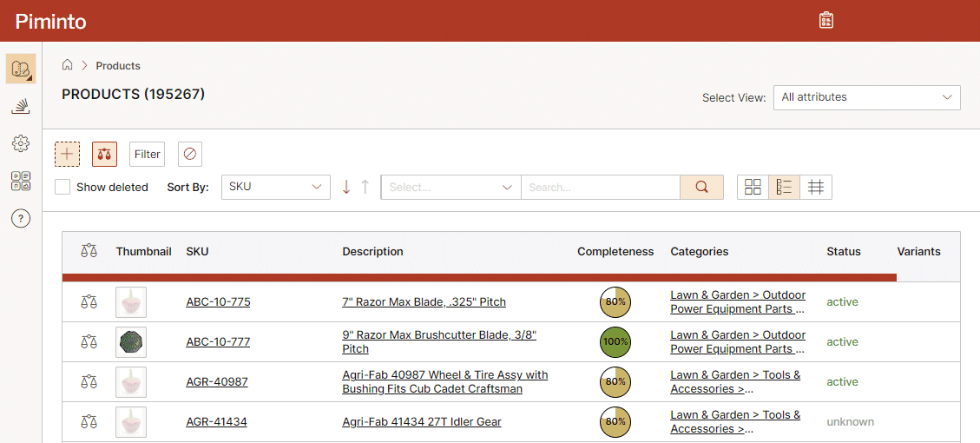Click the Filter button

[x=147, y=154]
